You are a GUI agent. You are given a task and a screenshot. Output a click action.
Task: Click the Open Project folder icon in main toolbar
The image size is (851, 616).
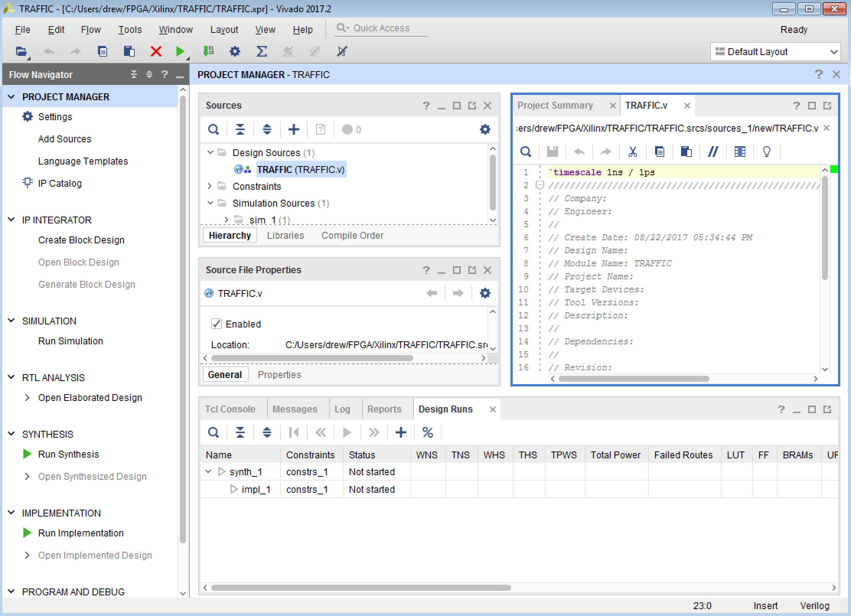pyautogui.click(x=21, y=51)
